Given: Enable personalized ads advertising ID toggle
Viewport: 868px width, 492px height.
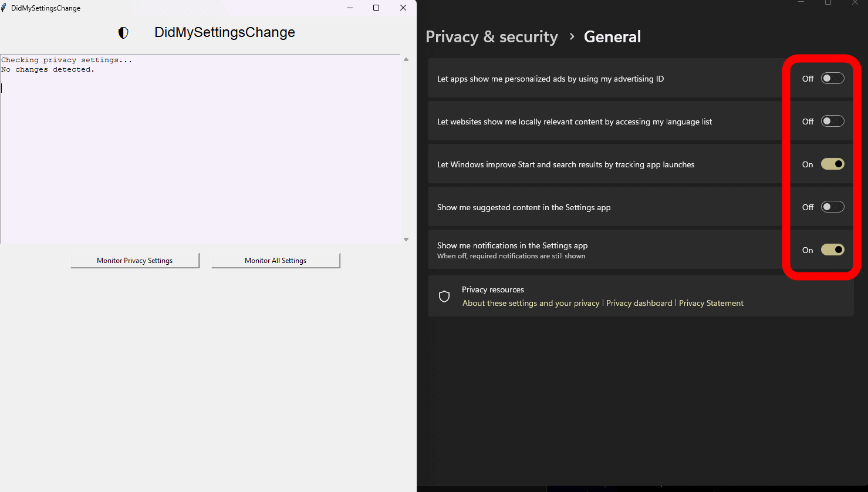Looking at the screenshot, I should (x=832, y=79).
